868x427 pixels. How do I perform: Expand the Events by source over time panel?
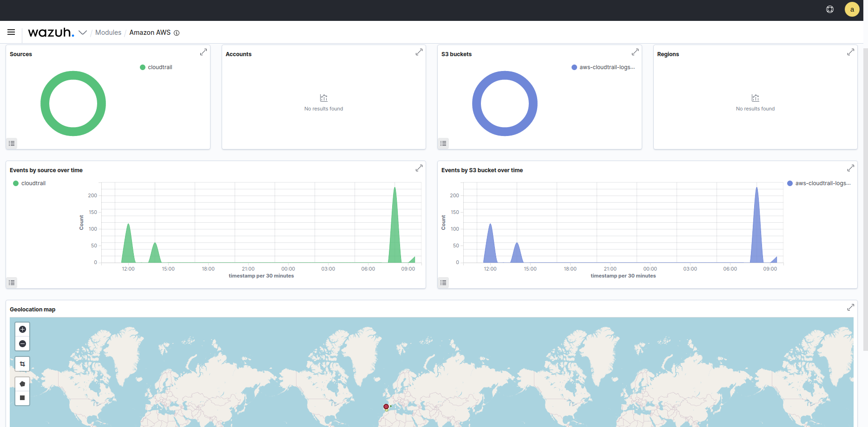coord(419,168)
